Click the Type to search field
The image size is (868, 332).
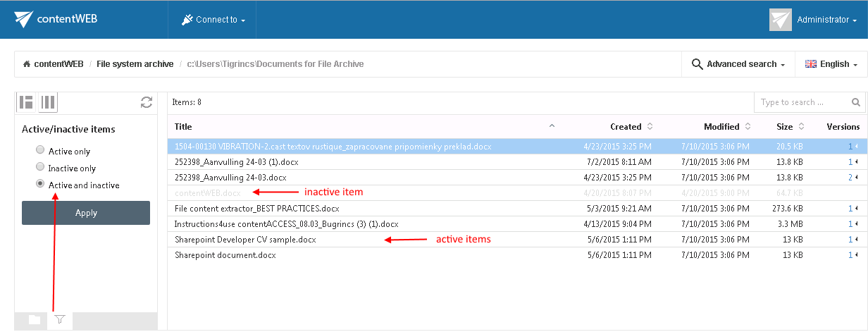pos(802,102)
